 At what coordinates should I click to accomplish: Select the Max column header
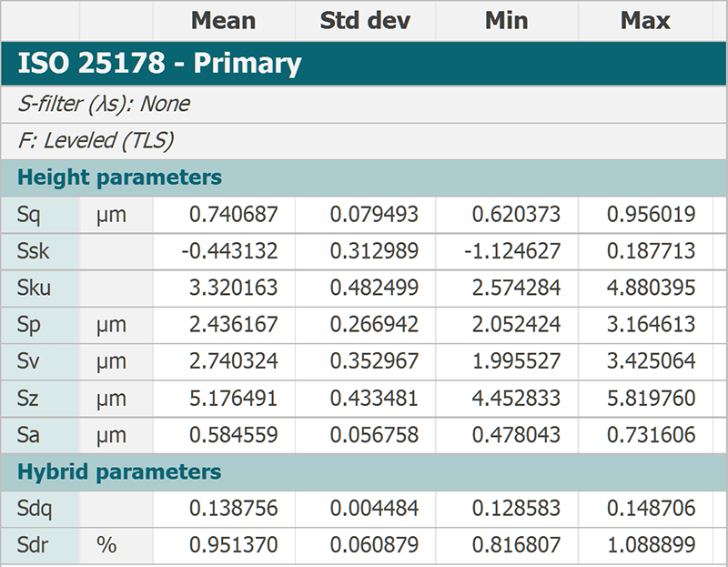tap(645, 21)
